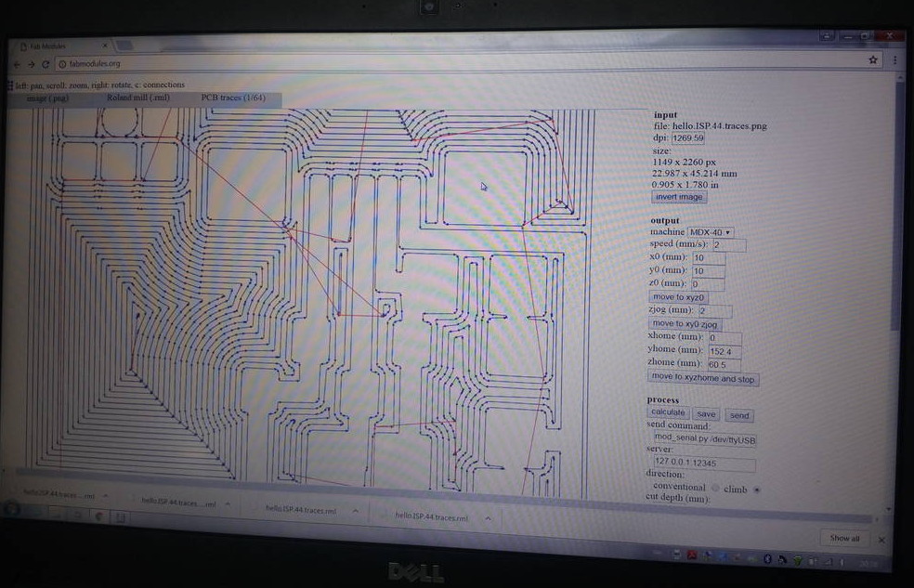The image size is (914, 588).
Task: Click Show all downloads button
Action: tap(844, 538)
